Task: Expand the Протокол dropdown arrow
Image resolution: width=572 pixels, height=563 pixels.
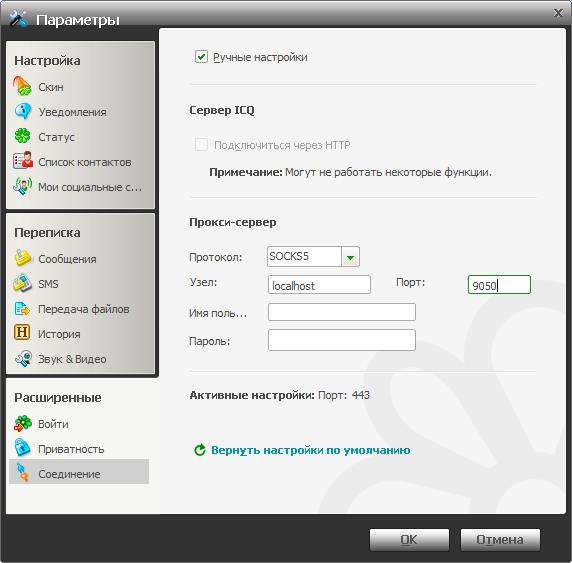Action: coord(350,257)
